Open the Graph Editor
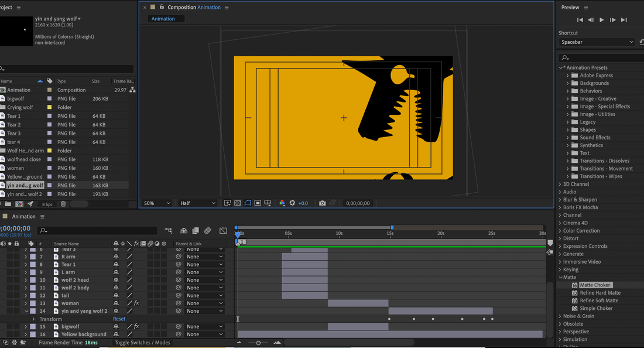This screenshot has height=348, width=644. [223, 231]
